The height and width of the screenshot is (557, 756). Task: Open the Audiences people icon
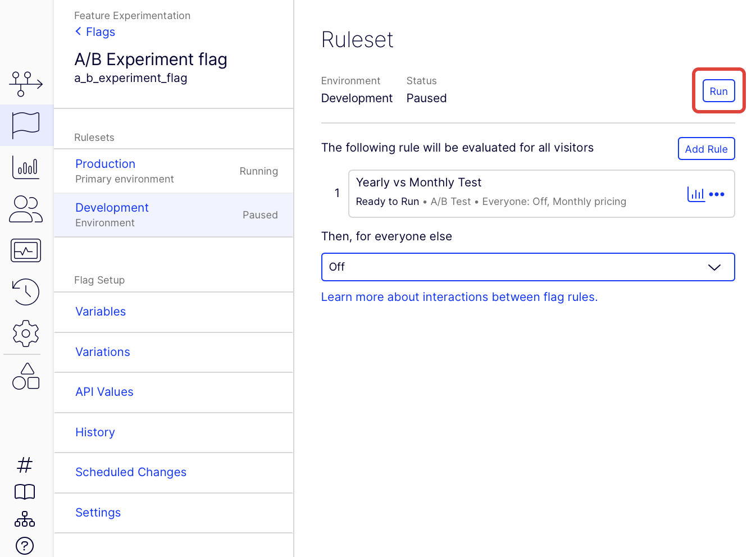pyautogui.click(x=26, y=209)
